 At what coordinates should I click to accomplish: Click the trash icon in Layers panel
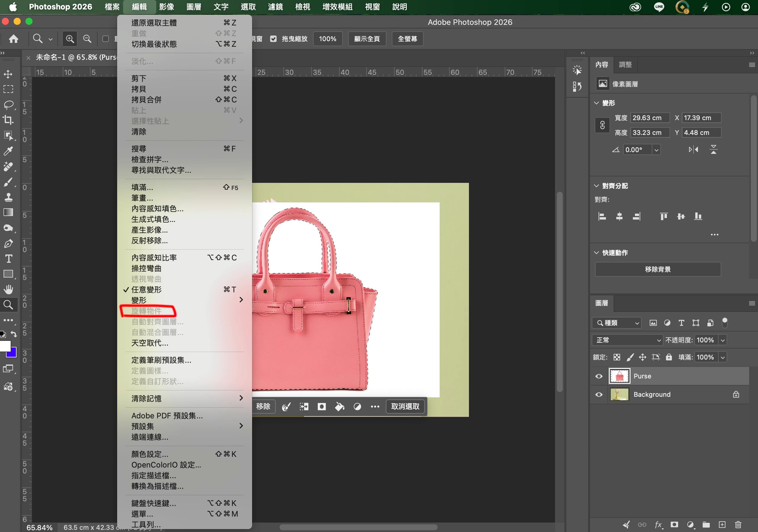pos(738,524)
